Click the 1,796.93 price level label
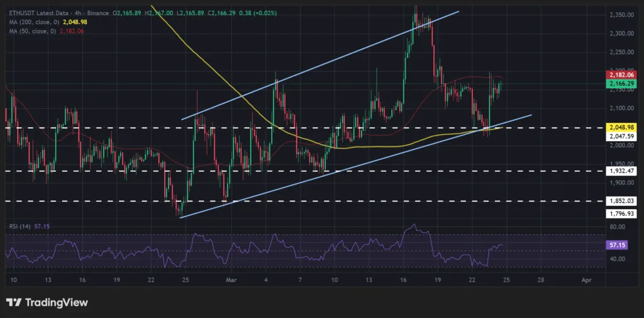This screenshot has width=644, height=318. [622, 213]
